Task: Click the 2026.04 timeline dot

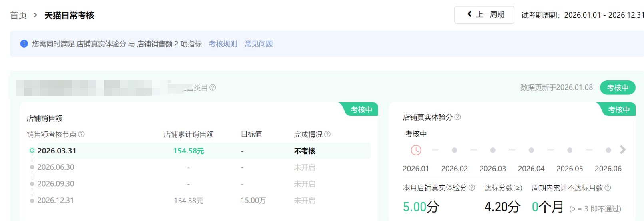Action: (x=531, y=150)
